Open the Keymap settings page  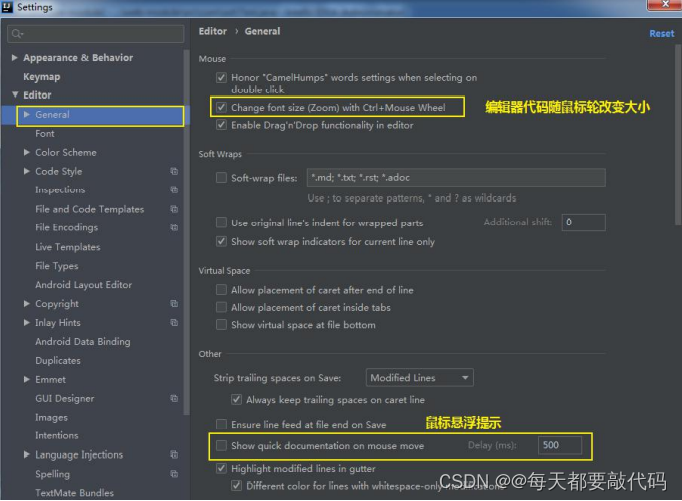click(x=42, y=77)
